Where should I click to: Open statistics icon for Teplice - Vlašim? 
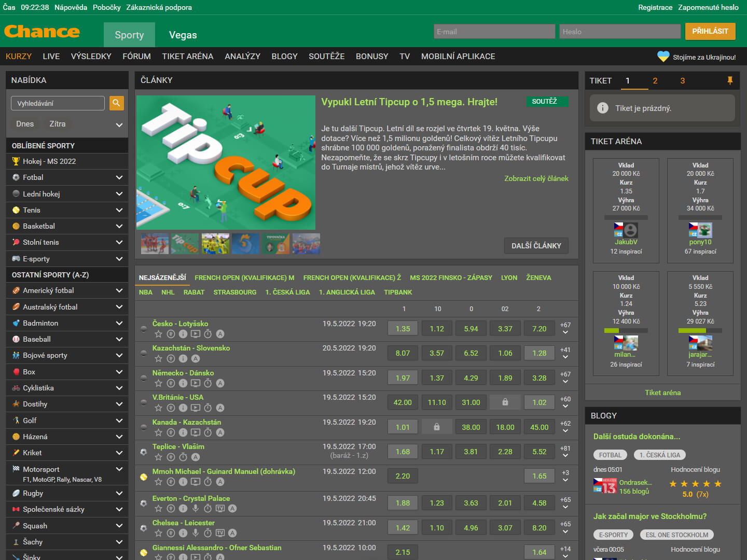coord(171,457)
